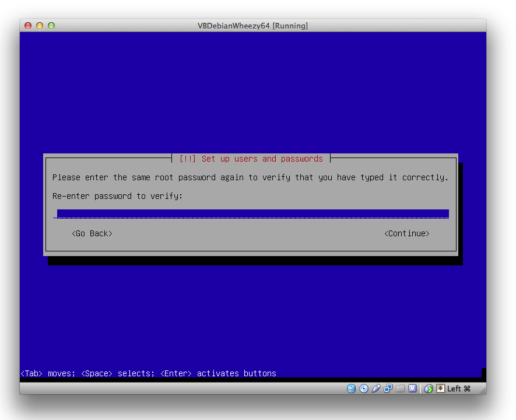Viewport: 516px width, 420px height.
Task: Focus the re-enter password input field
Action: pyautogui.click(x=252, y=214)
